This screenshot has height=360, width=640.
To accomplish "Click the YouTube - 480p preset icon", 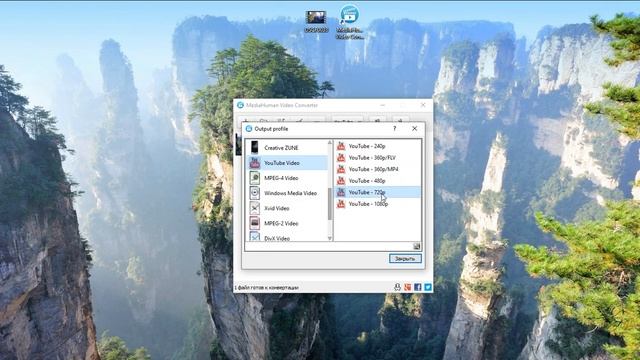I will click(x=341, y=180).
